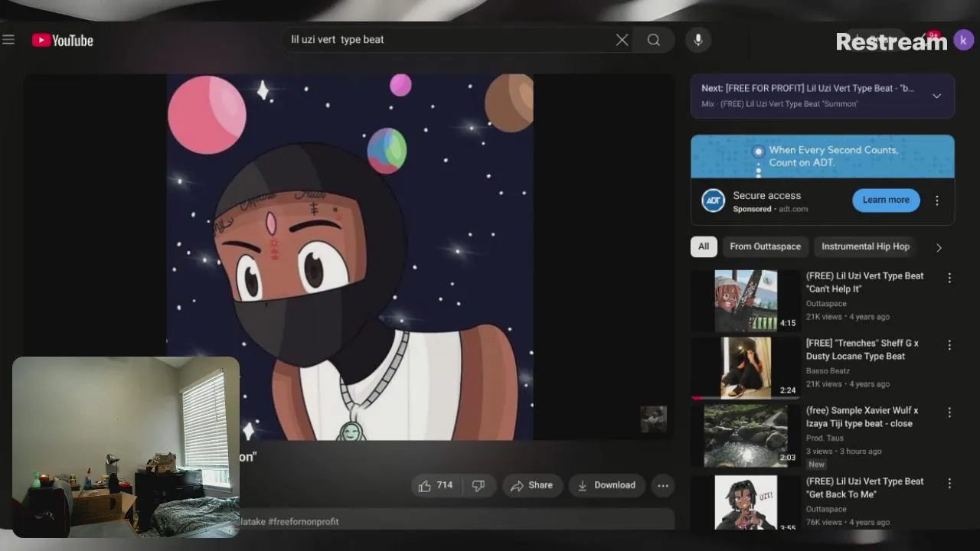980x551 pixels.
Task: Click the main video player artwork
Action: [x=350, y=257]
